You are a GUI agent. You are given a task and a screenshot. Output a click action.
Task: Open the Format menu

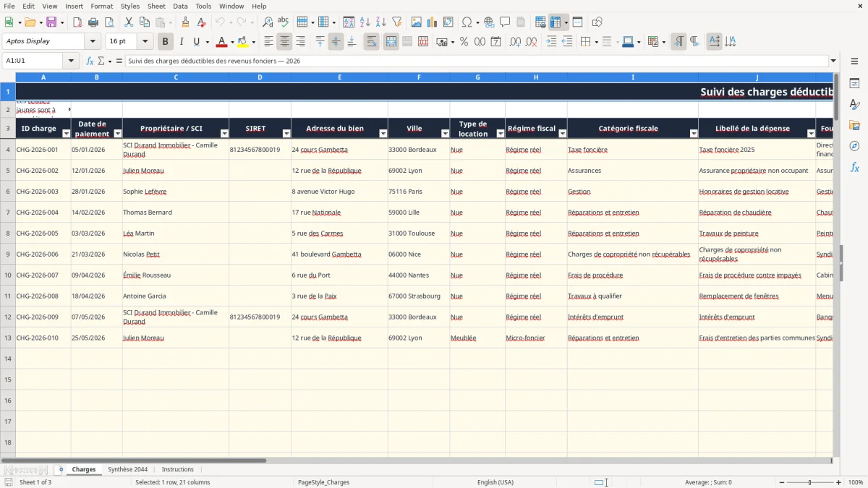point(101,6)
